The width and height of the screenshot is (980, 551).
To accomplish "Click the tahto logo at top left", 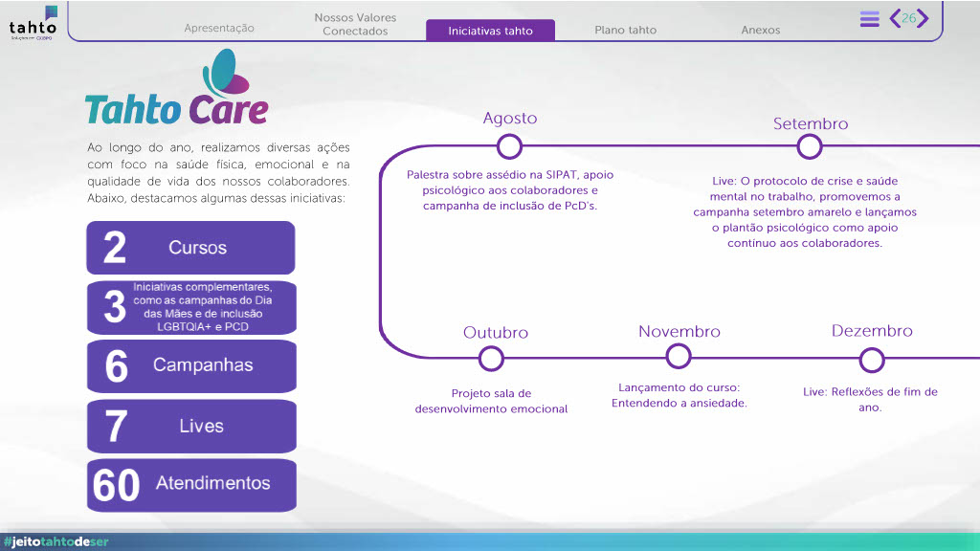I will pyautogui.click(x=33, y=24).
